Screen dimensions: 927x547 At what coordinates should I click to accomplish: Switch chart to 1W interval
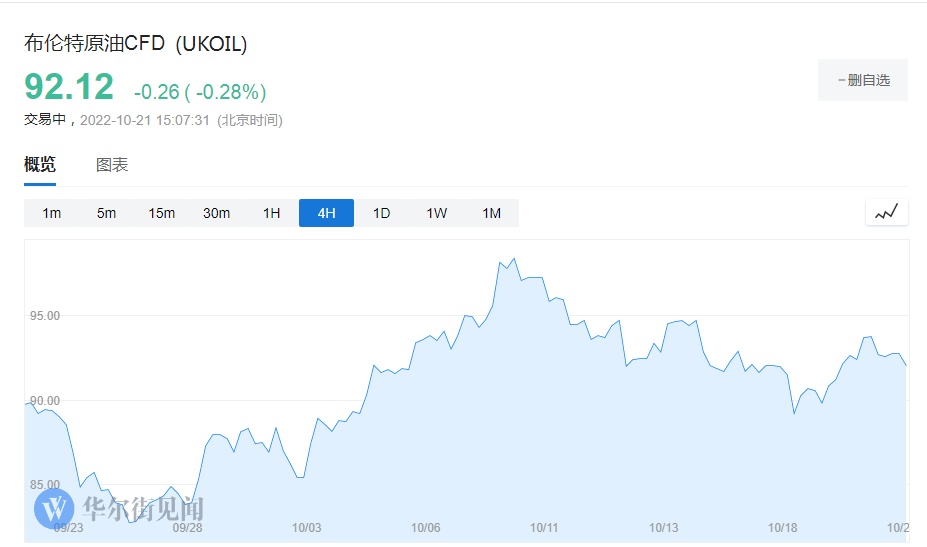pyautogui.click(x=436, y=213)
